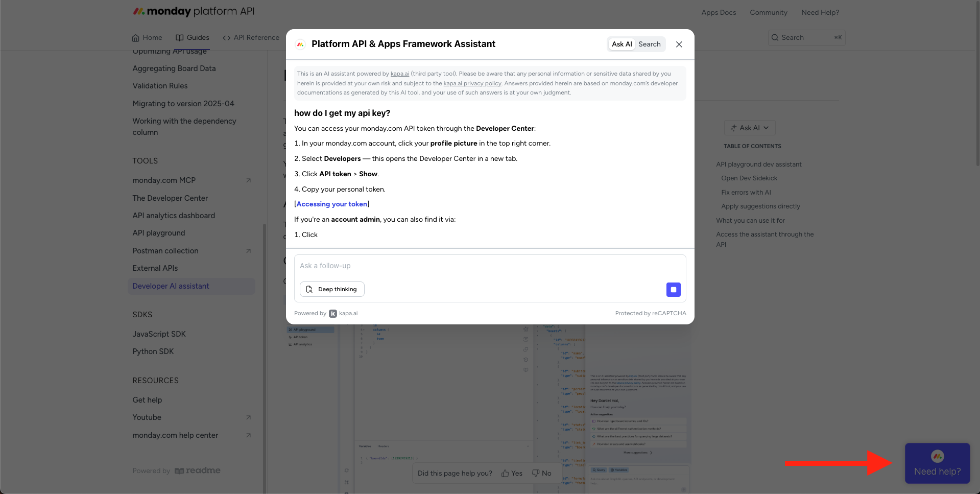Click the Home house icon
Image resolution: width=980 pixels, height=494 pixels.
tap(135, 38)
